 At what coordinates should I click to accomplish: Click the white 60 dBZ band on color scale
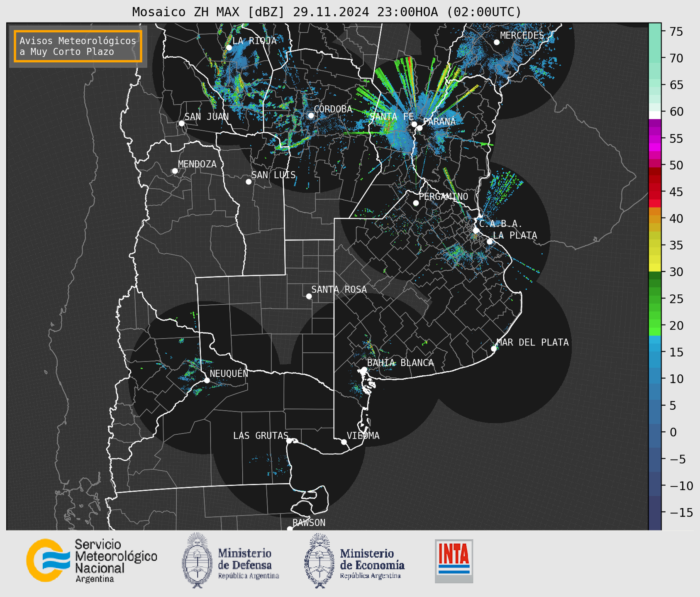click(655, 115)
